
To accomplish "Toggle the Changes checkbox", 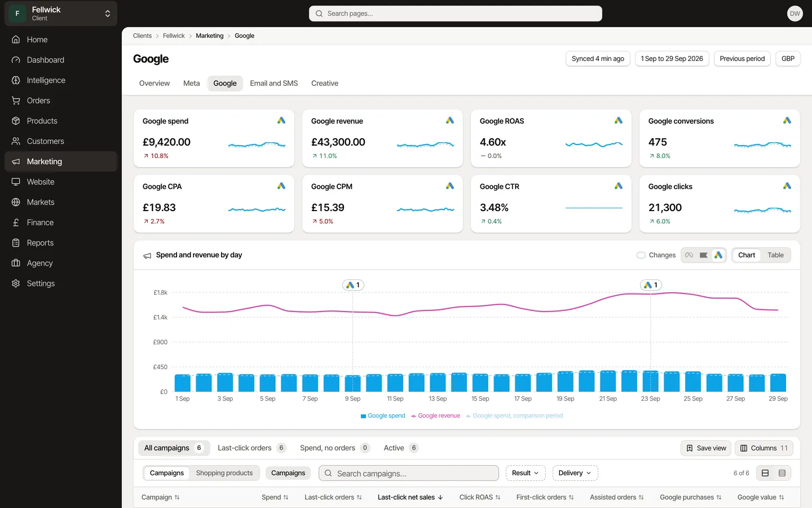I will pos(641,255).
